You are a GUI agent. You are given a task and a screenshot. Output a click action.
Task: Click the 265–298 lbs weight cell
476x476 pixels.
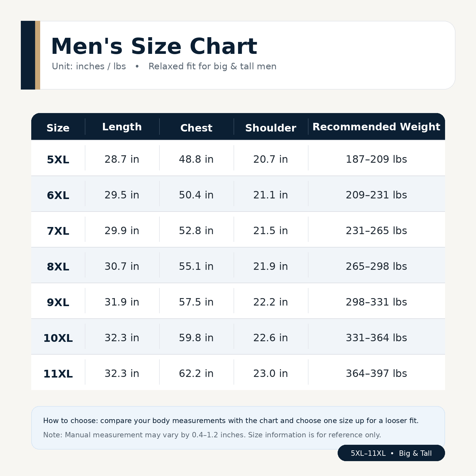point(376,267)
